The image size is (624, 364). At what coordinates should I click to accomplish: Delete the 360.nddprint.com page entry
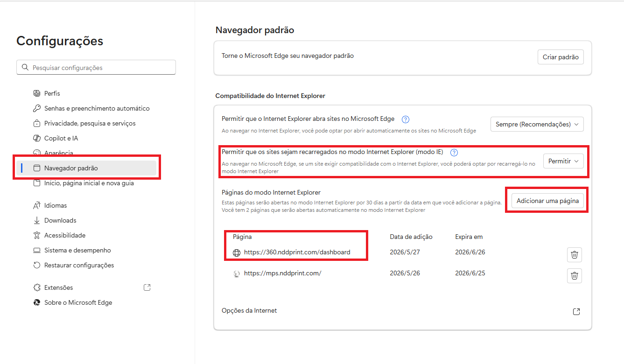tap(575, 255)
